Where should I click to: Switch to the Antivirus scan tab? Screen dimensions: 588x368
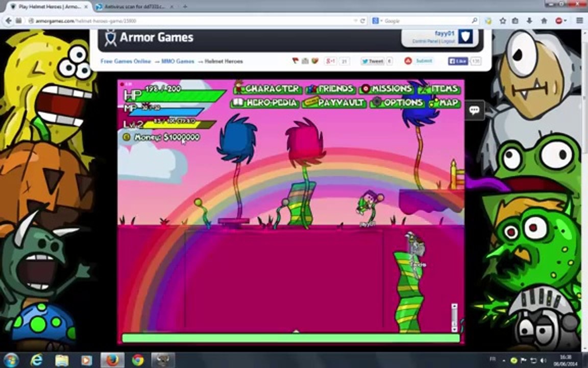[134, 7]
